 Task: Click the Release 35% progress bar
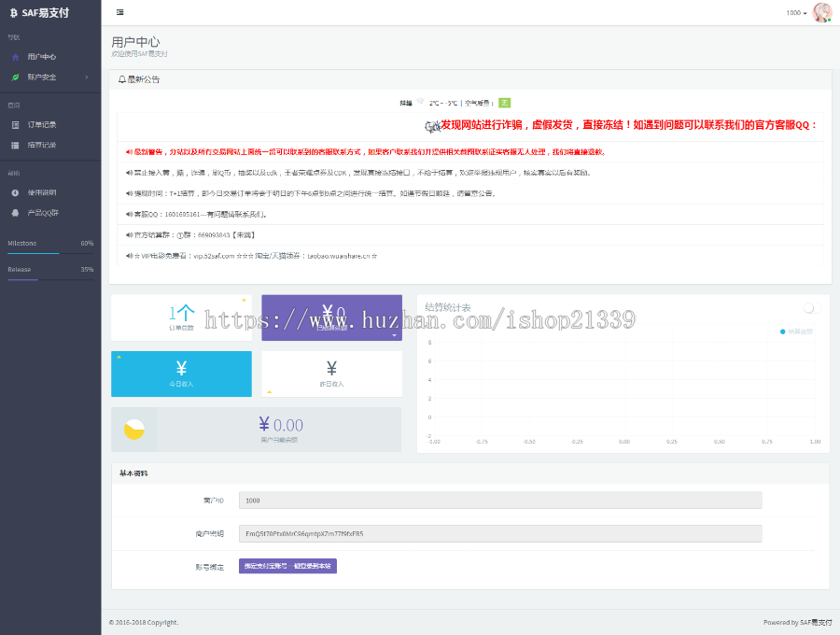click(50, 279)
